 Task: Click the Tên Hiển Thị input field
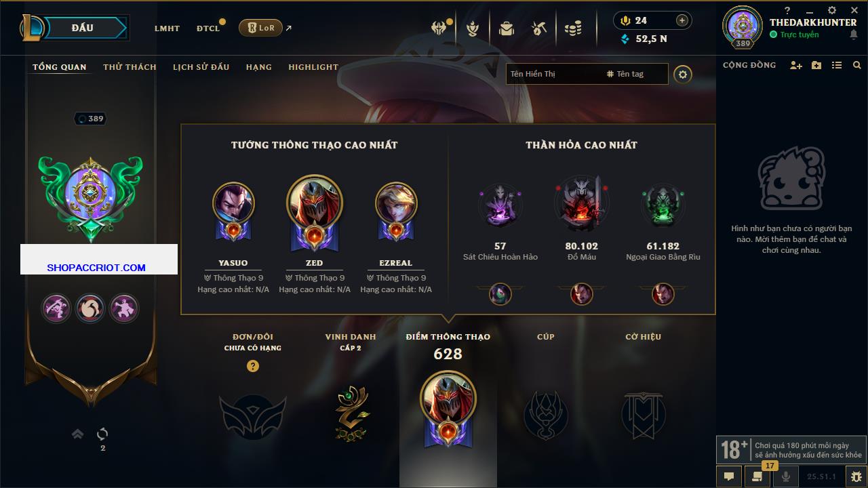coord(553,74)
